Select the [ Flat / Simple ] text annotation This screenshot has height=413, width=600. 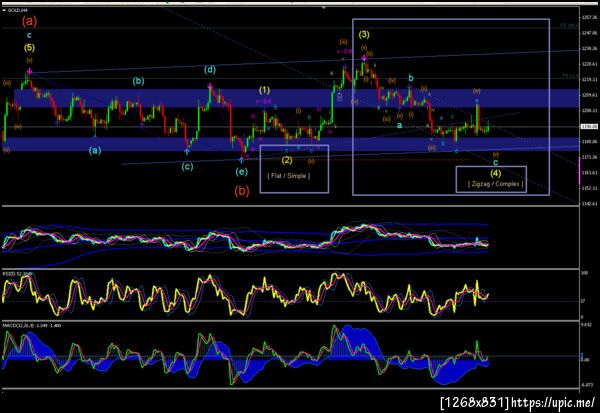[x=289, y=176]
